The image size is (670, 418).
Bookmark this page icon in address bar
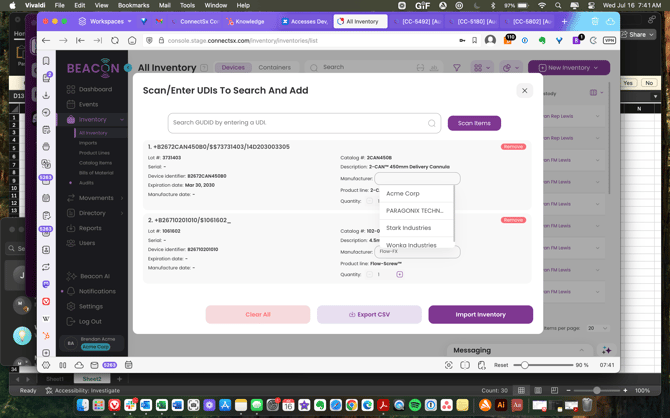[474, 41]
